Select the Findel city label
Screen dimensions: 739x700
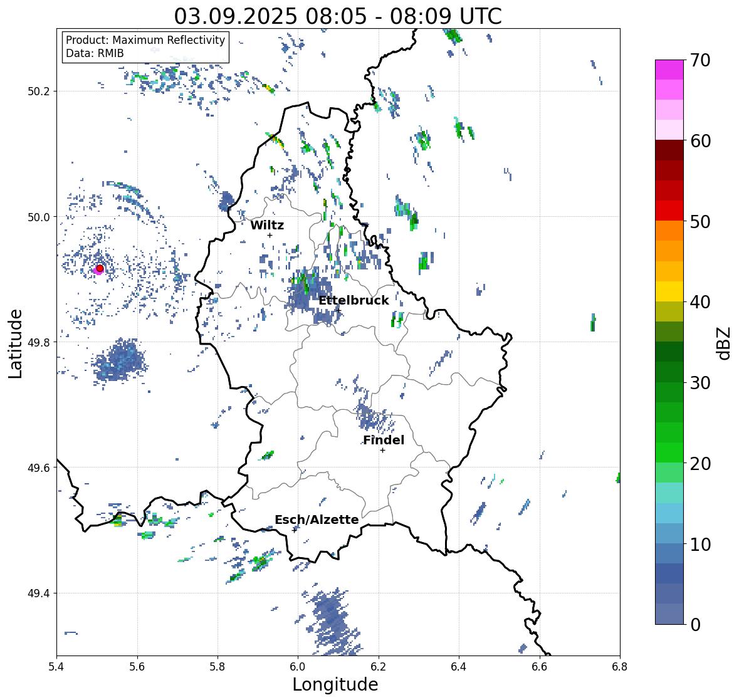[x=384, y=440]
